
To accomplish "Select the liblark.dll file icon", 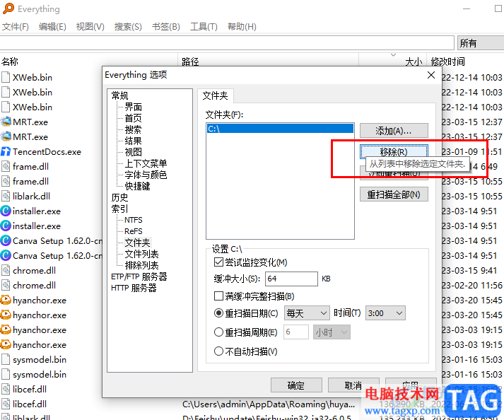I will pyautogui.click(x=6, y=196).
